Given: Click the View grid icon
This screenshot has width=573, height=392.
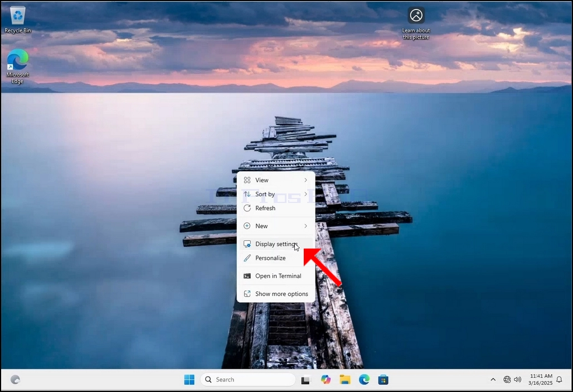Looking at the screenshot, I should tap(247, 180).
